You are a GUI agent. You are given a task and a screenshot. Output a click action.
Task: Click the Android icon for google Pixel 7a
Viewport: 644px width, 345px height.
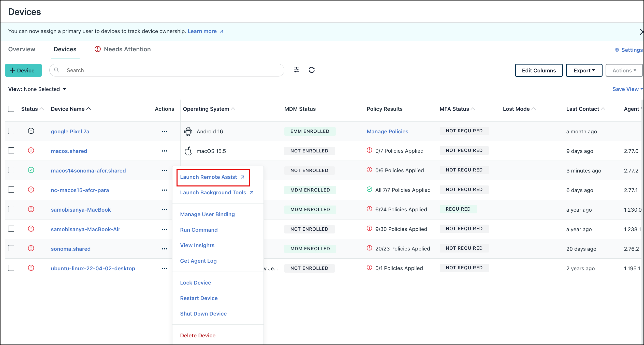[188, 131]
